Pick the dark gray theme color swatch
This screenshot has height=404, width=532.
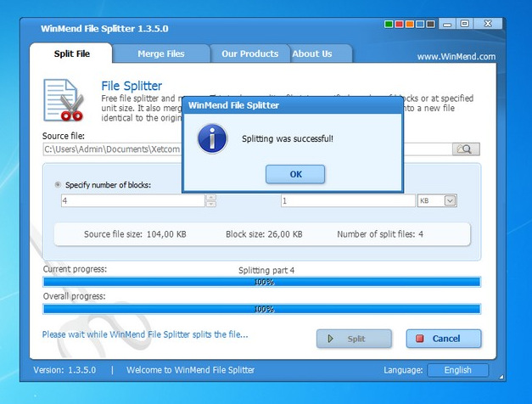click(430, 24)
